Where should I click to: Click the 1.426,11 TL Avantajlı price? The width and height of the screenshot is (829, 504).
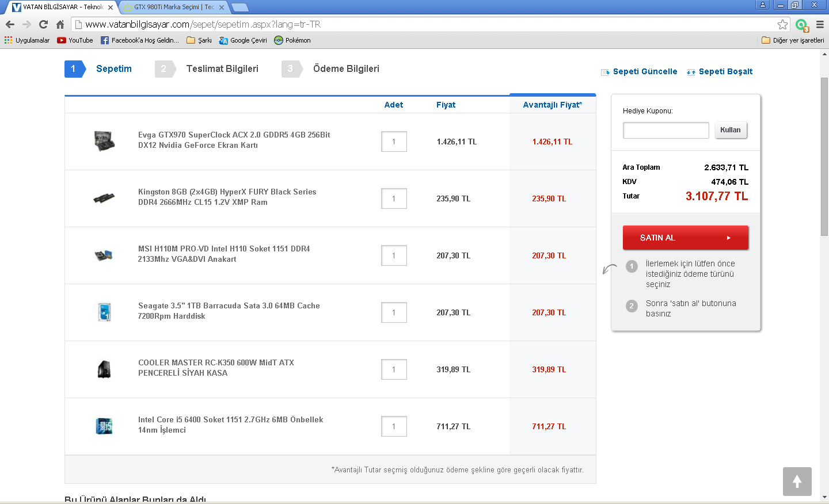552,142
